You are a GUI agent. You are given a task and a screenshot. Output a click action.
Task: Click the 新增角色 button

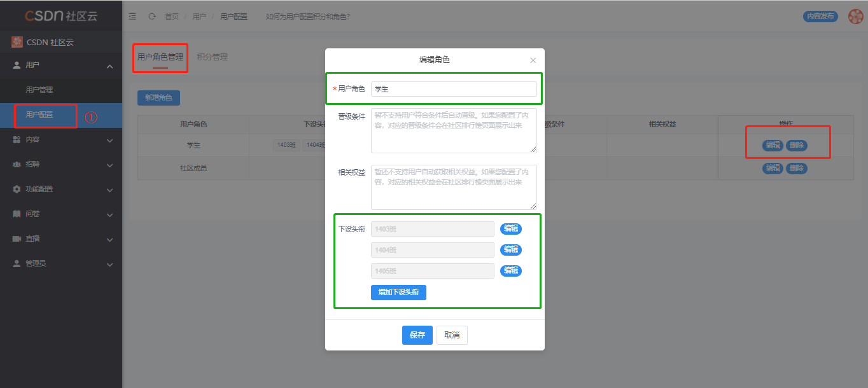pos(158,98)
